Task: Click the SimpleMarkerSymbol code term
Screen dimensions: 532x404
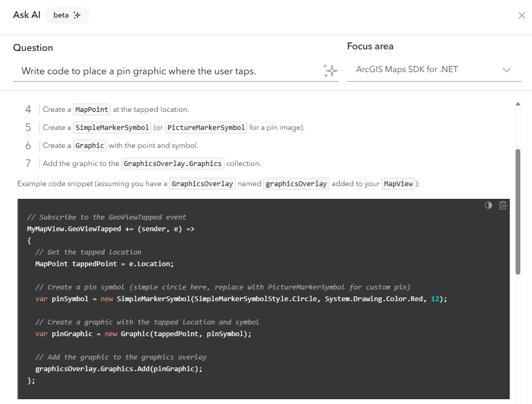Action: click(x=112, y=128)
